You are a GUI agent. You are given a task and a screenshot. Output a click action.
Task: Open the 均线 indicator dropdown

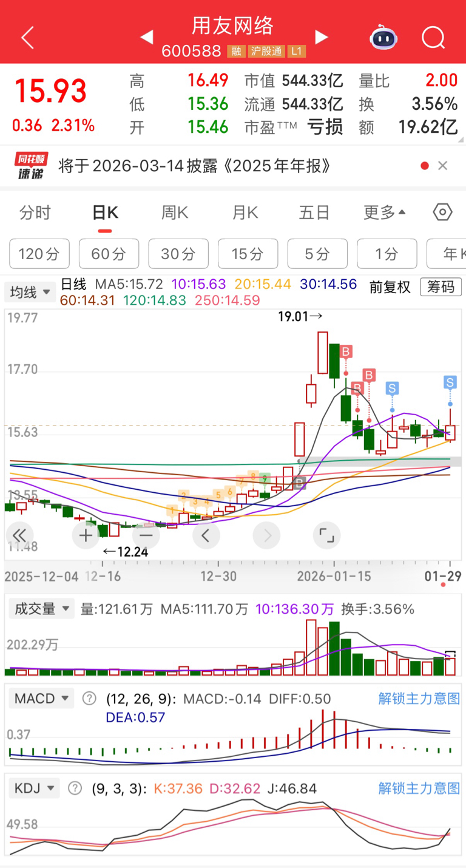coord(30,292)
